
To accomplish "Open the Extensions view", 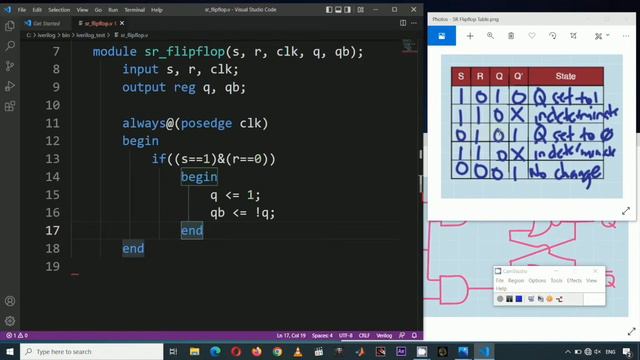I will click(10, 106).
